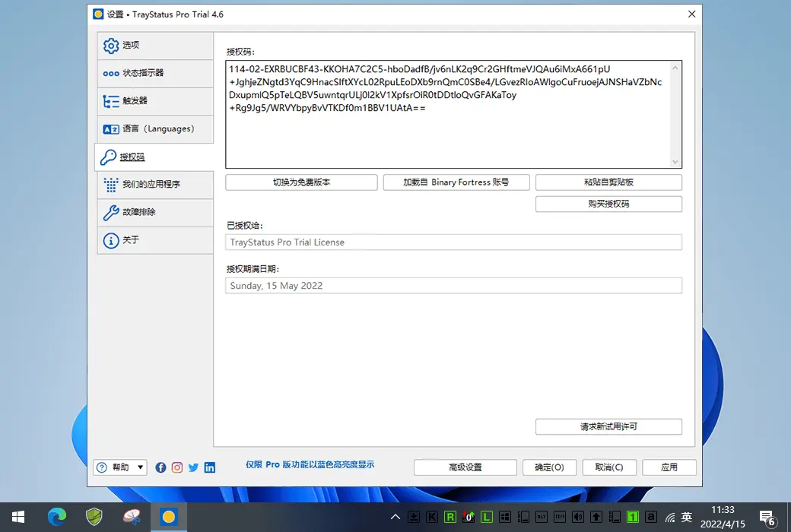Click the key icon beside 授权码
The image size is (791, 532).
[x=108, y=157]
